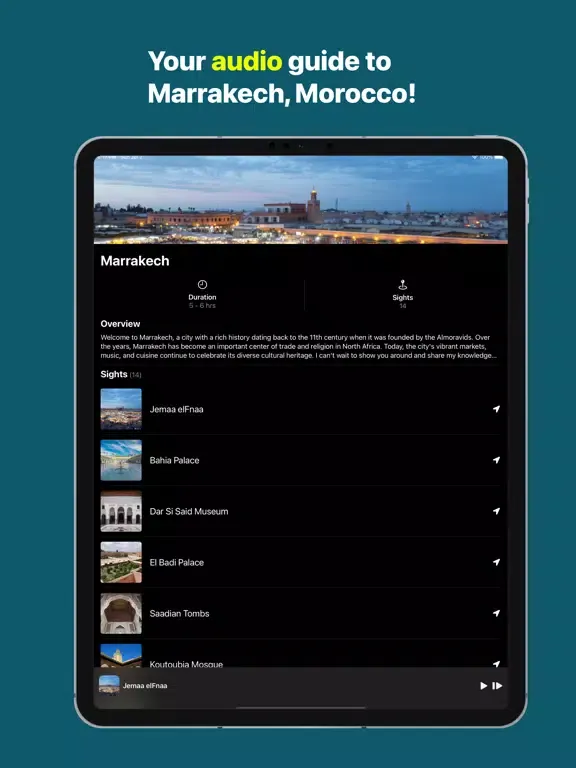576x768 pixels.
Task: Tap the Sights label under the pin icon
Action: 403,297
